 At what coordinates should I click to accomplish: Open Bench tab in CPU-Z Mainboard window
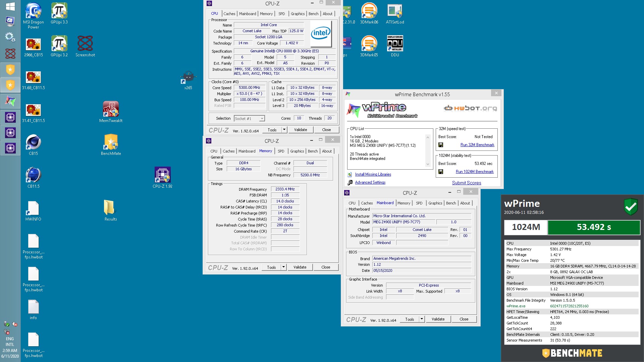click(x=451, y=203)
